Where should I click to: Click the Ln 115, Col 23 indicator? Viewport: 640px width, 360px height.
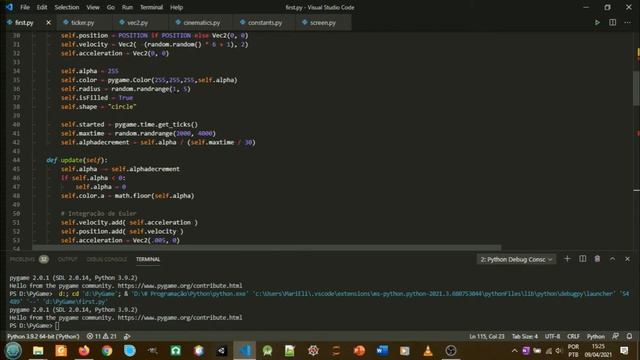487,336
